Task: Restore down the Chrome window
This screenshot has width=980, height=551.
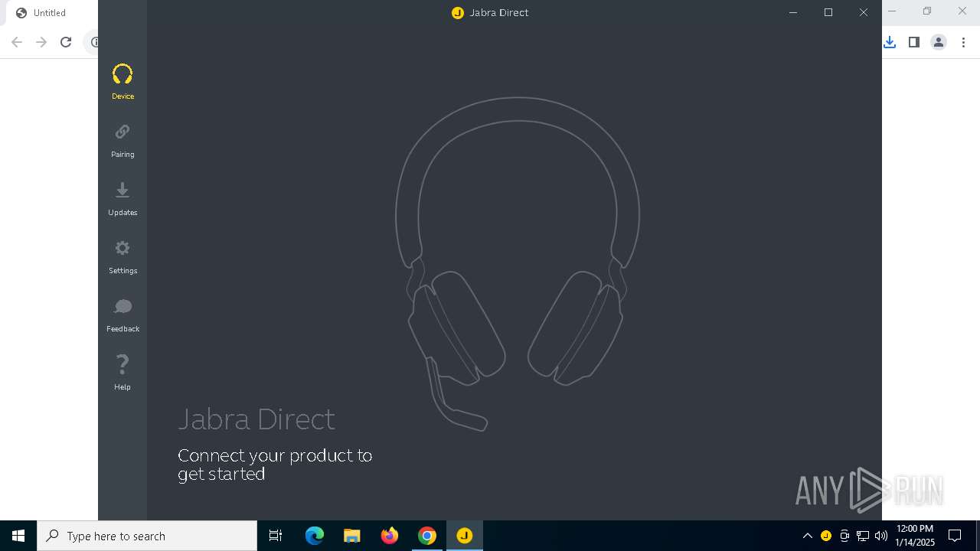Action: tap(927, 11)
